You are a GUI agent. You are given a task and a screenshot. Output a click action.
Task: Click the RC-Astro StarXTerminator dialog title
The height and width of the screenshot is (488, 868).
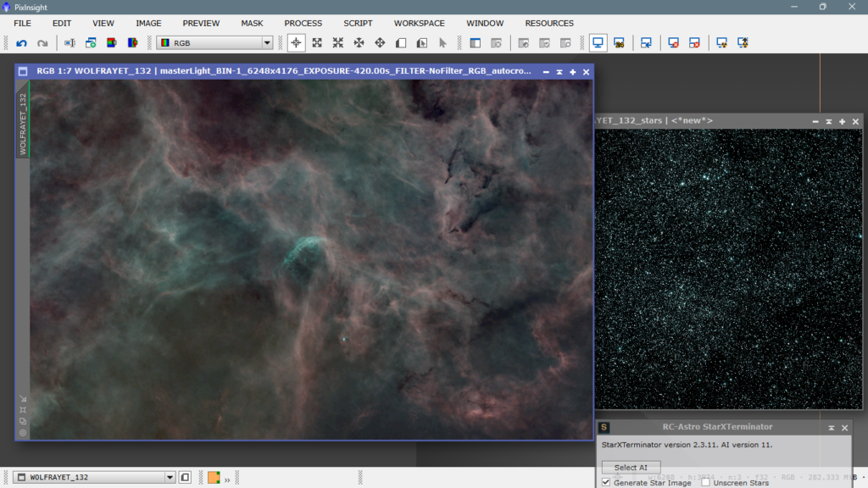pyautogui.click(x=717, y=427)
